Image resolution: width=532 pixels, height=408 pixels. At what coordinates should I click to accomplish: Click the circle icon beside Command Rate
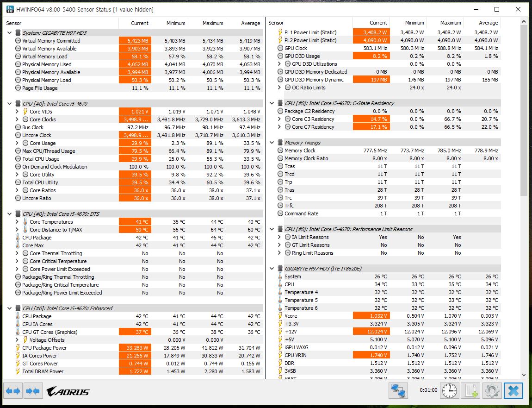(280, 213)
